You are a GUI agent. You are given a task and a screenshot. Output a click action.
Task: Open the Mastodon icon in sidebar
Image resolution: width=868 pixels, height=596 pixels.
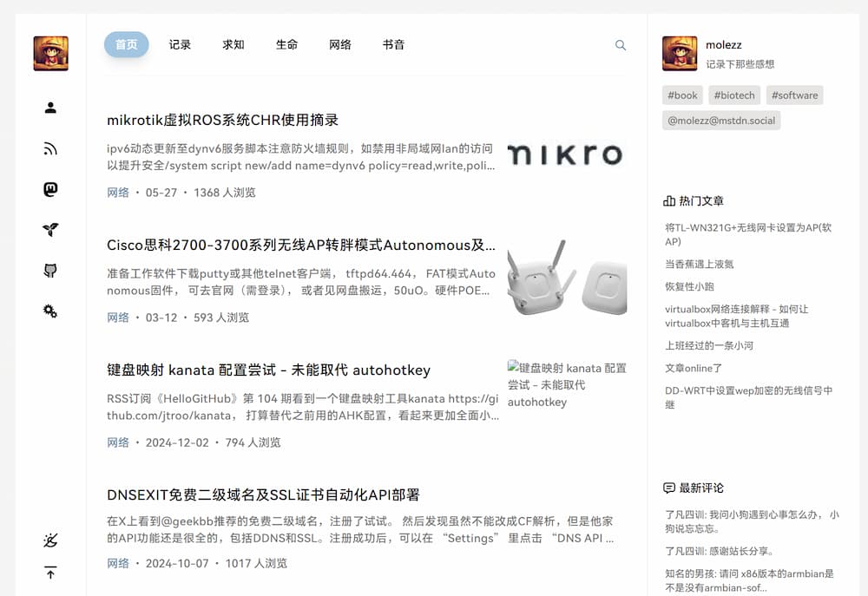point(50,189)
